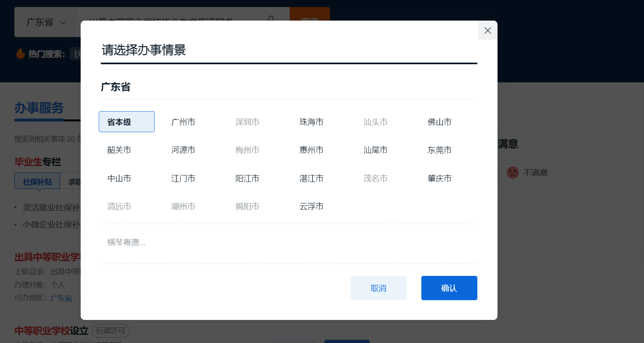Select the 广州市 city option
This screenshot has height=343, width=644.
[183, 121]
